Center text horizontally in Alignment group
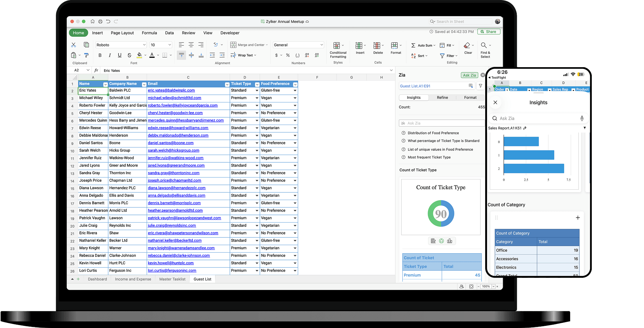Image resolution: width=644 pixels, height=328 pixels. click(x=191, y=45)
